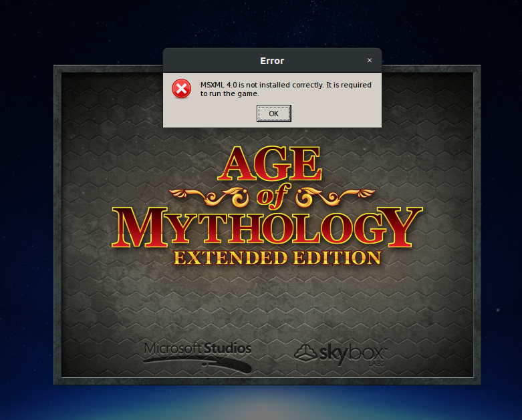Click the Microsoft Studios logo
This screenshot has height=420, width=522.
[198, 357]
